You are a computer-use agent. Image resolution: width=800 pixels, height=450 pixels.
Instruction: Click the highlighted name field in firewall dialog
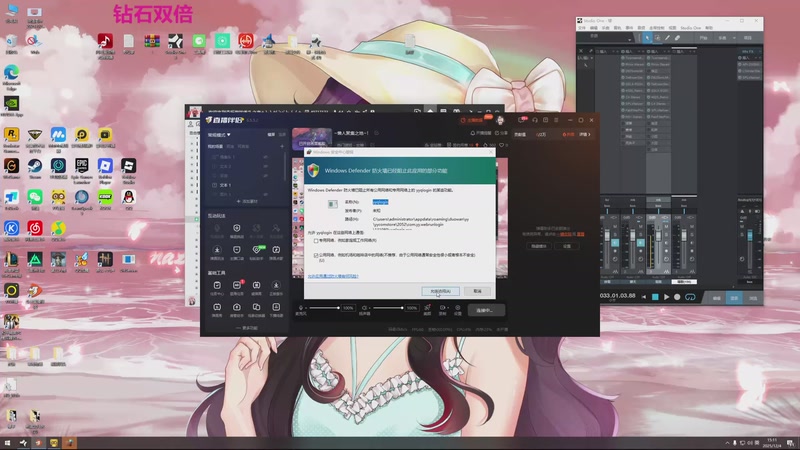tap(380, 202)
